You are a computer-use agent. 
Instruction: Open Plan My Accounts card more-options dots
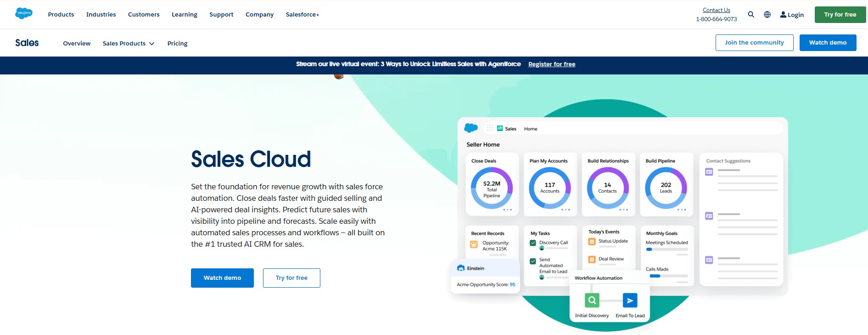click(x=566, y=210)
